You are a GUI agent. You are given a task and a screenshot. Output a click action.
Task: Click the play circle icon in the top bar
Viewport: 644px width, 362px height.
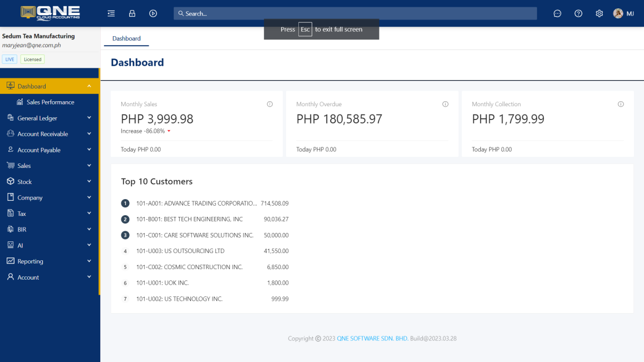(153, 13)
